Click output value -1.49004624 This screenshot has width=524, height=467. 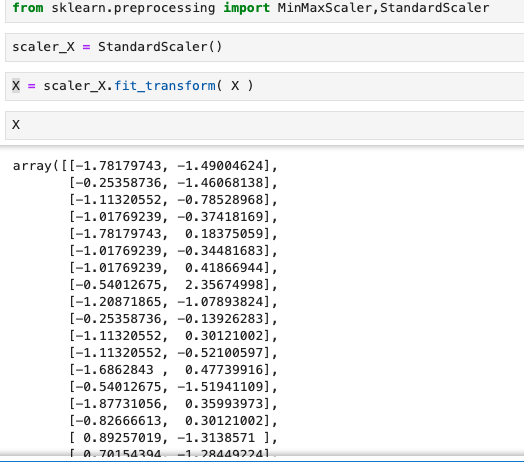pos(221,166)
